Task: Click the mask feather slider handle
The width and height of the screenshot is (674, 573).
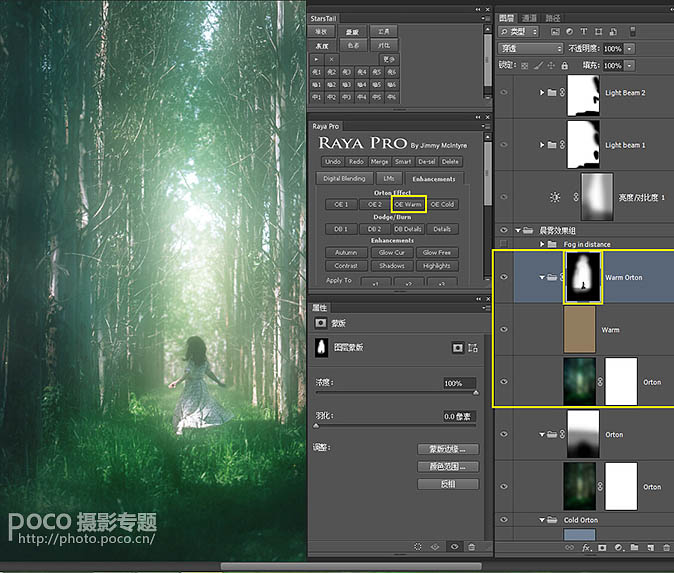Action: (x=316, y=426)
